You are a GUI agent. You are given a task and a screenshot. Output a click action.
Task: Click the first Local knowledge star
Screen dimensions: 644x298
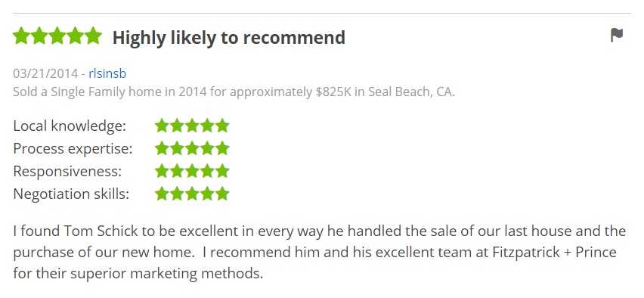pyautogui.click(x=162, y=126)
